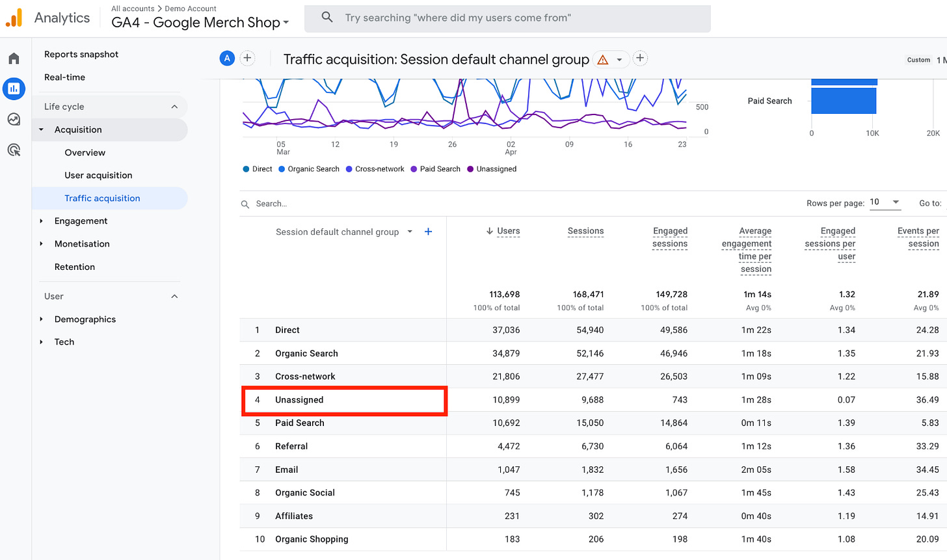Click the Google Analytics logo
947x560 pixels.
click(14, 18)
